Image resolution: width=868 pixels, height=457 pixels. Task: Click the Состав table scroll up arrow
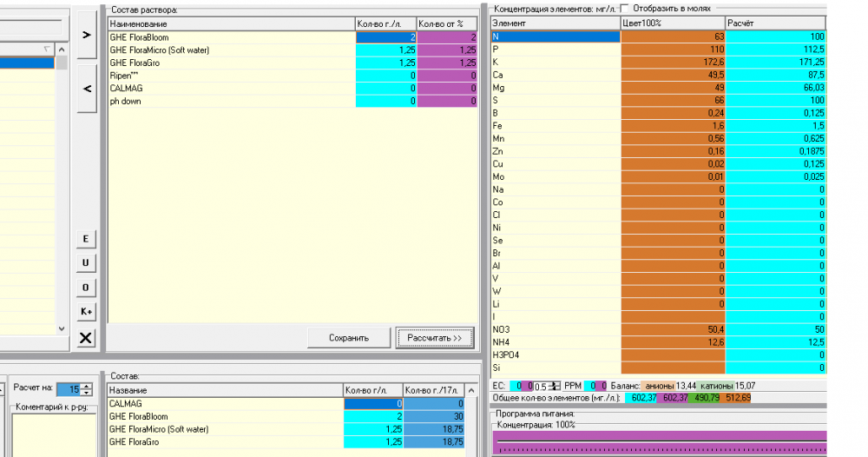pos(471,390)
